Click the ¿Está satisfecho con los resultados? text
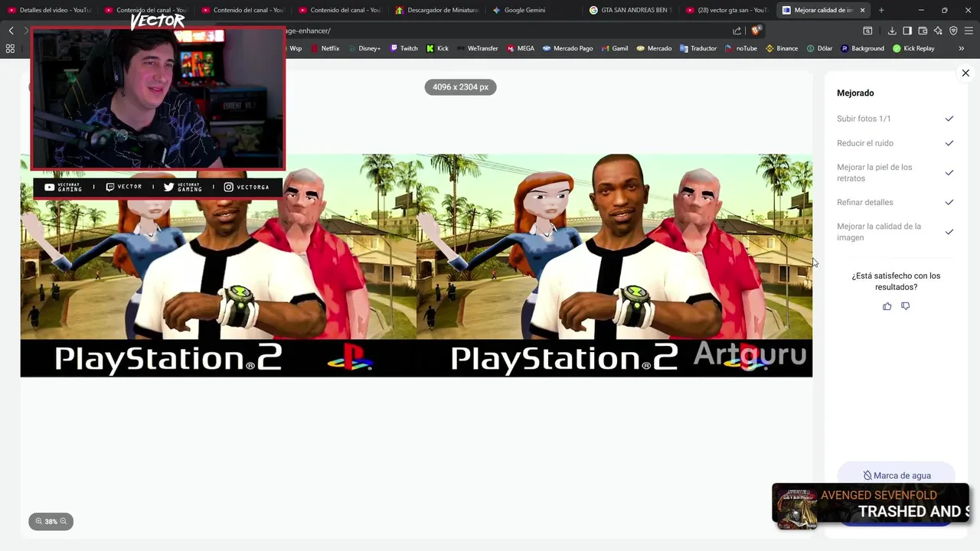 tap(896, 281)
